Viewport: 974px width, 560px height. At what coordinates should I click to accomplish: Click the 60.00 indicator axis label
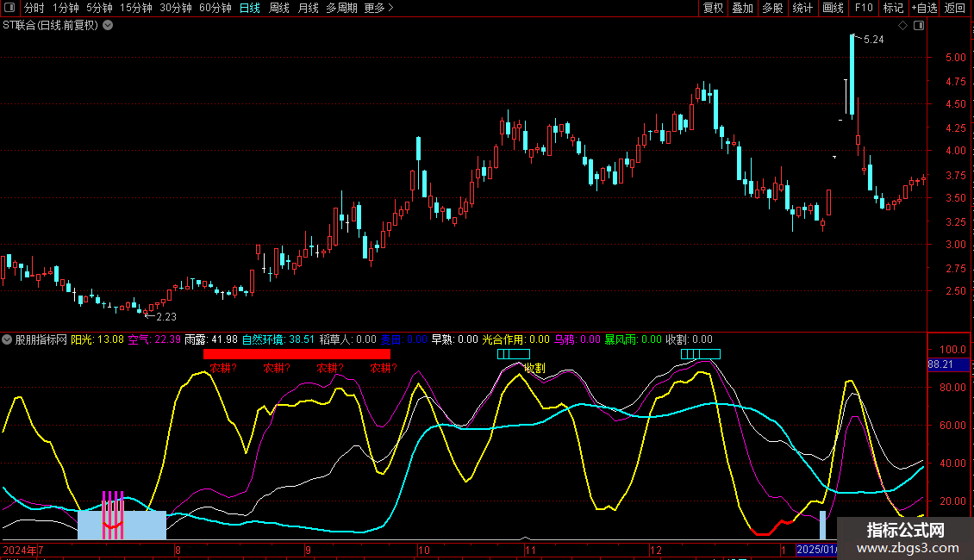pyautogui.click(x=952, y=426)
